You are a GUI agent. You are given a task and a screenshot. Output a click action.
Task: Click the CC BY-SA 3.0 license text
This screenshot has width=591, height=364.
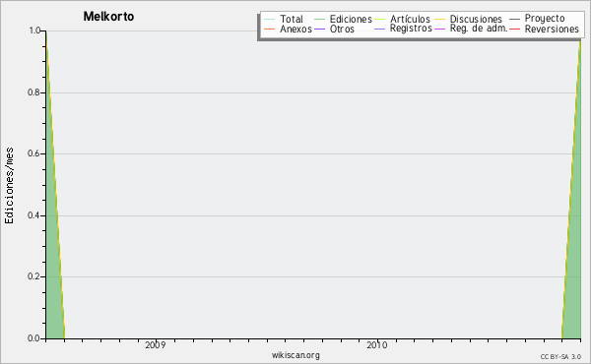[x=560, y=356]
